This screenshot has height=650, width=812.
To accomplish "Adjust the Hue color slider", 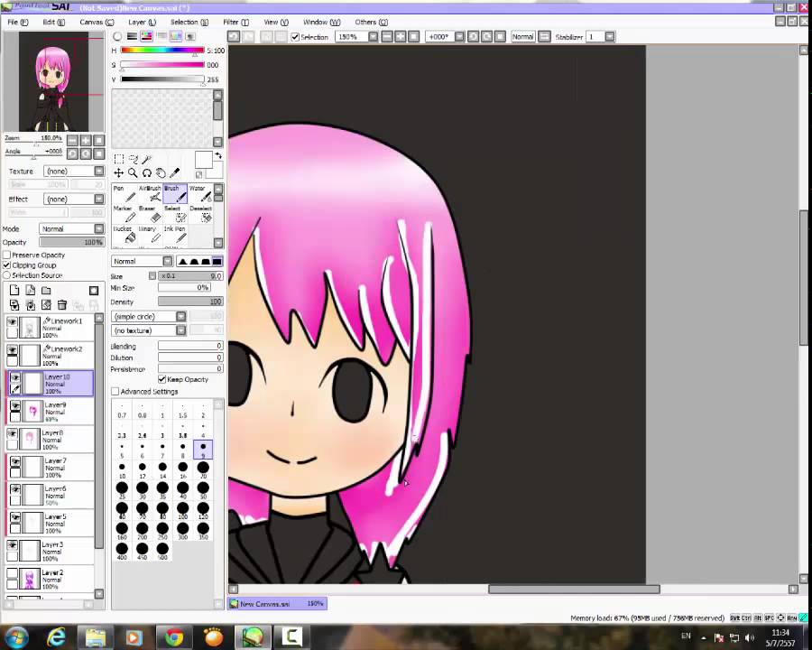I will (162, 51).
